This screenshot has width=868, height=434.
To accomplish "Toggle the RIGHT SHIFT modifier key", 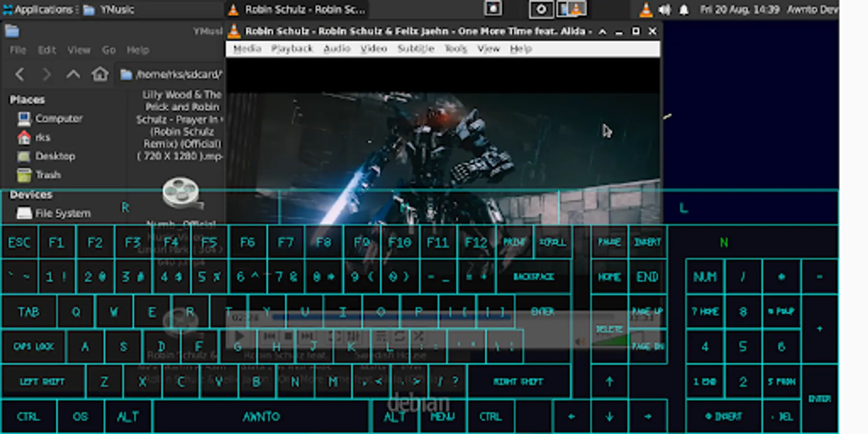I will pyautogui.click(x=518, y=381).
